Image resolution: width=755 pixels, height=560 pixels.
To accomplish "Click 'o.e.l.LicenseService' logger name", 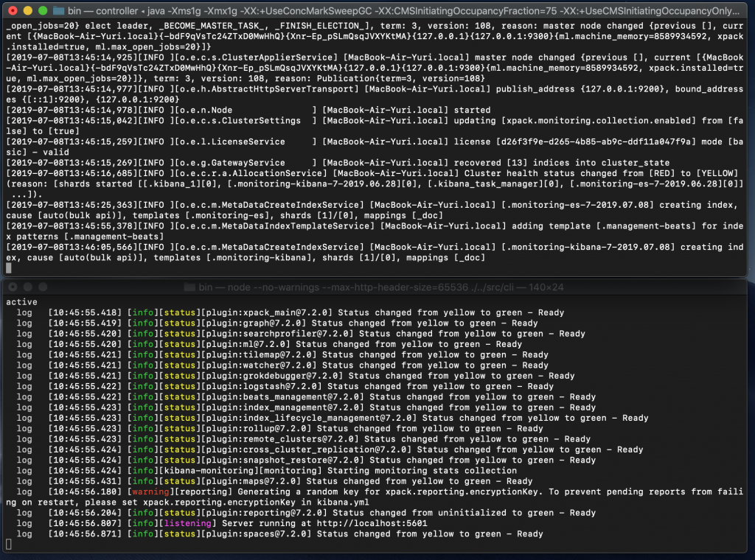I will point(232,142).
